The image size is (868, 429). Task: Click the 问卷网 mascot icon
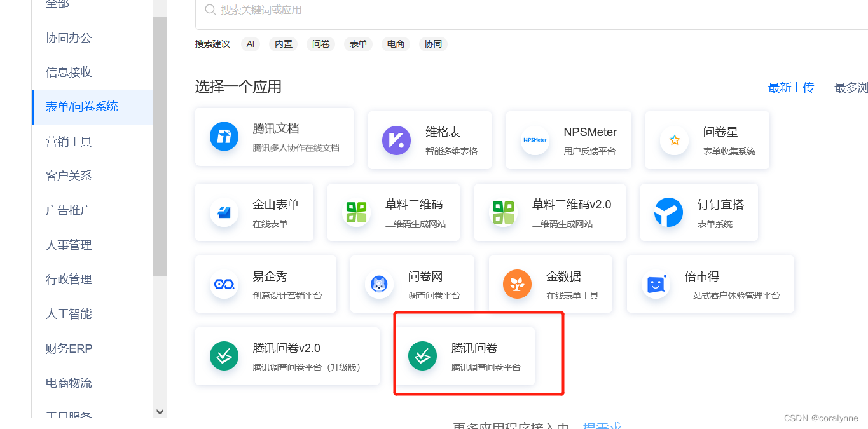[x=379, y=284]
